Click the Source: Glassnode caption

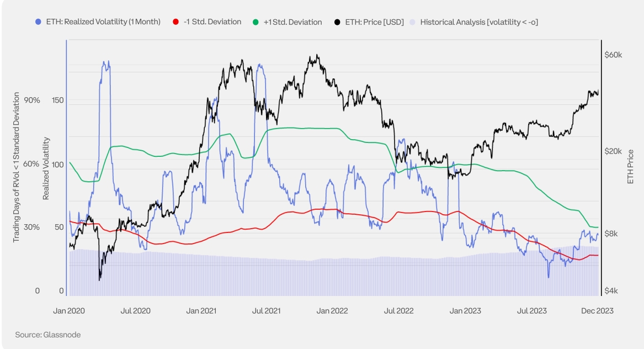coord(47,335)
